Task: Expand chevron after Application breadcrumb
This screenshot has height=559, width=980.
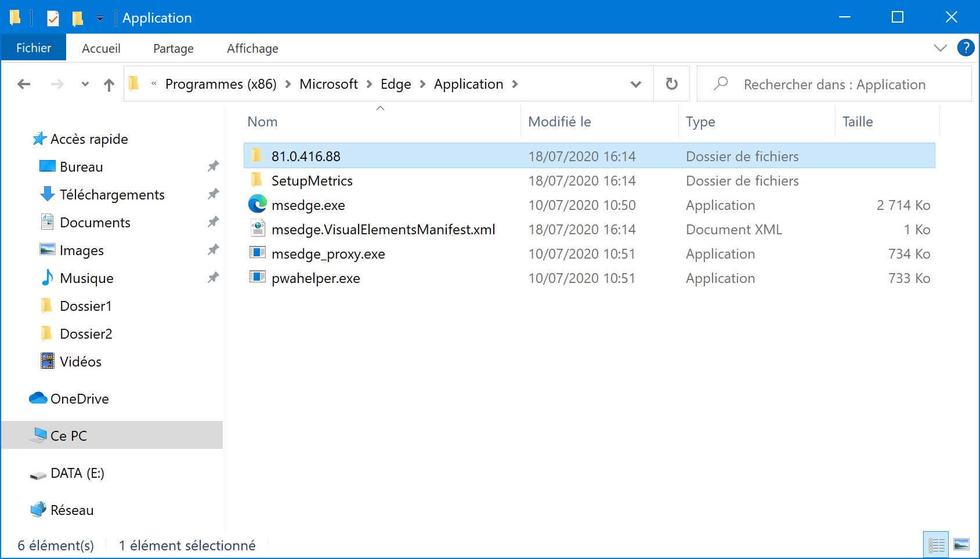Action: click(x=515, y=85)
